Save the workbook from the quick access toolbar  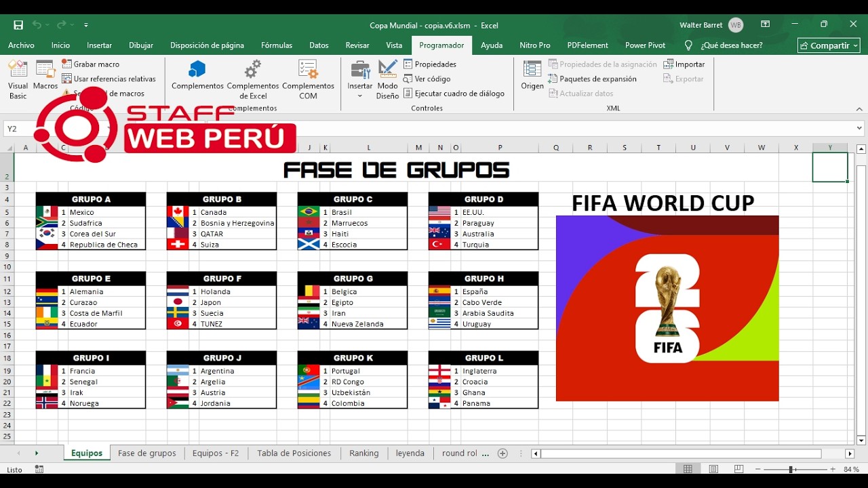coord(18,25)
